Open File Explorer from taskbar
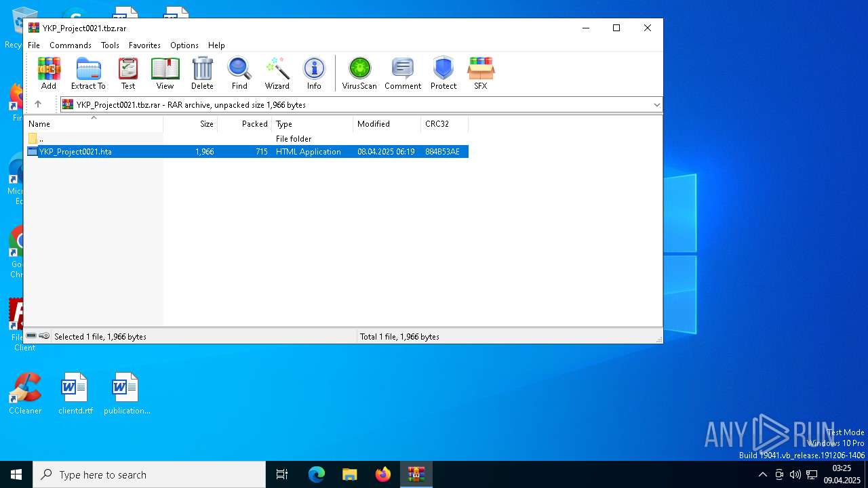 tap(350, 474)
